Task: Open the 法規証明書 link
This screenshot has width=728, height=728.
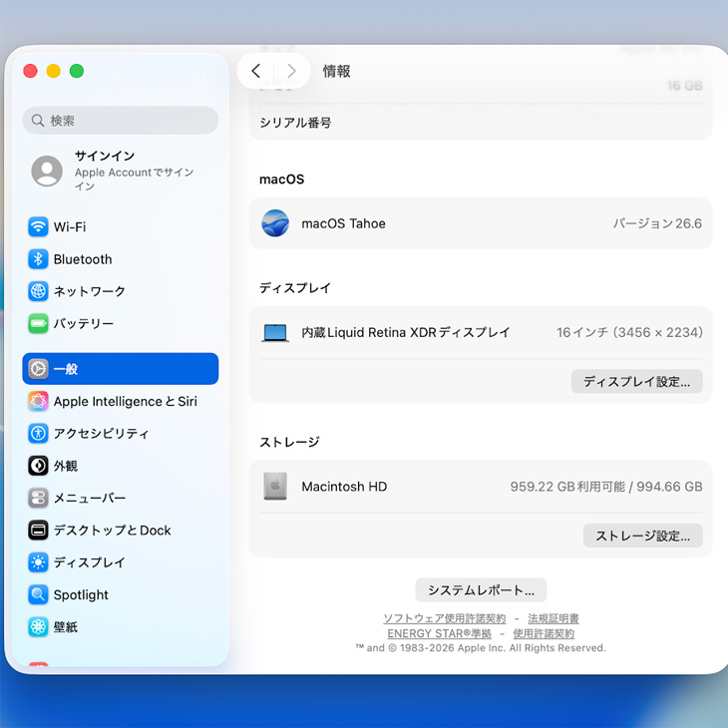Action: click(553, 618)
